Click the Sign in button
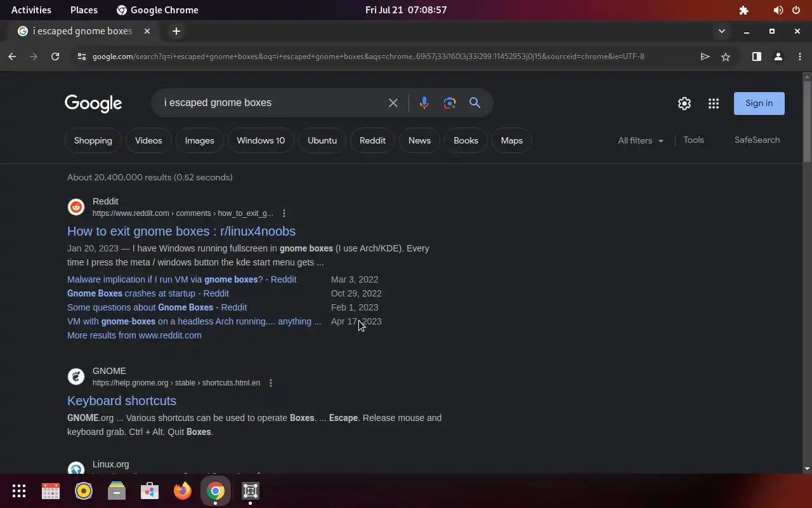The width and height of the screenshot is (812, 508). [759, 104]
